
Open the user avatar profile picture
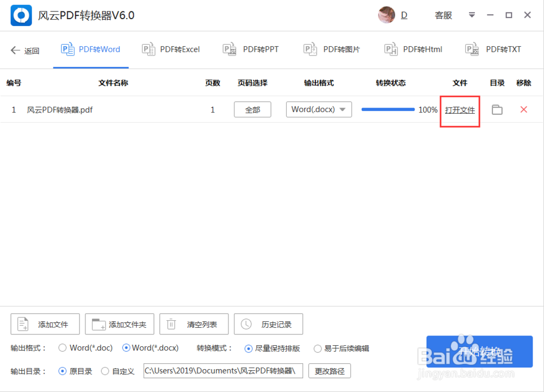386,15
